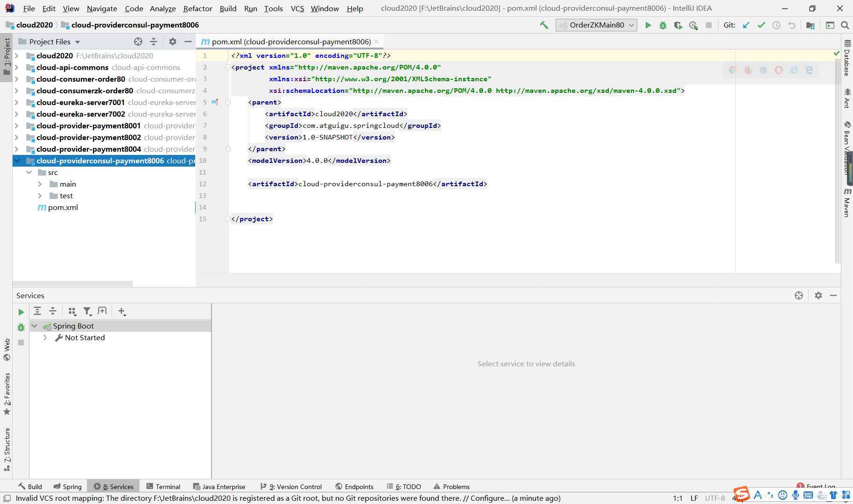Screen dimensions: 853x504
Task: Hide the Project Files panel
Action: point(188,42)
